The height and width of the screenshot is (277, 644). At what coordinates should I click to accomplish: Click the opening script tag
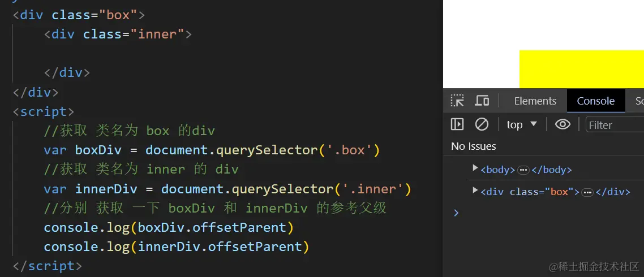pyautogui.click(x=44, y=111)
